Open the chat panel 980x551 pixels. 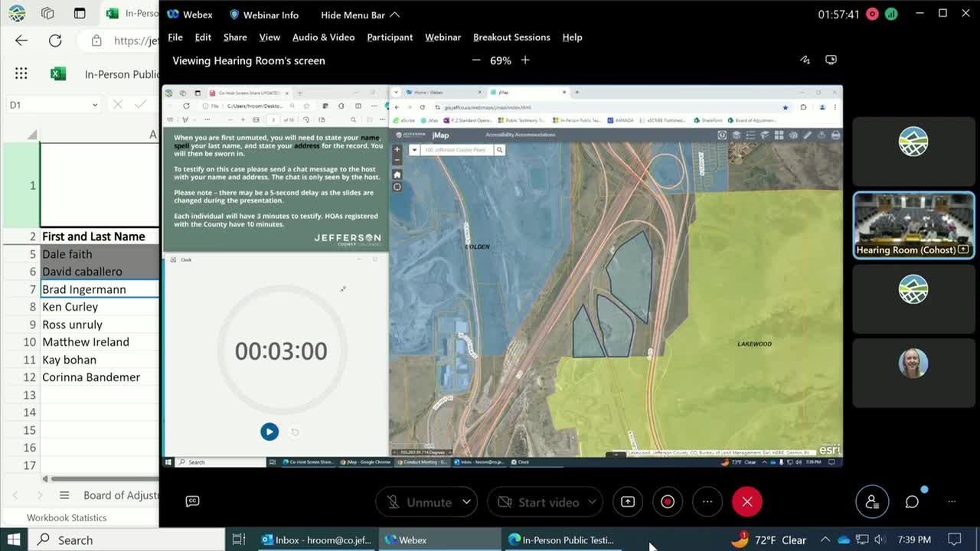tap(912, 502)
